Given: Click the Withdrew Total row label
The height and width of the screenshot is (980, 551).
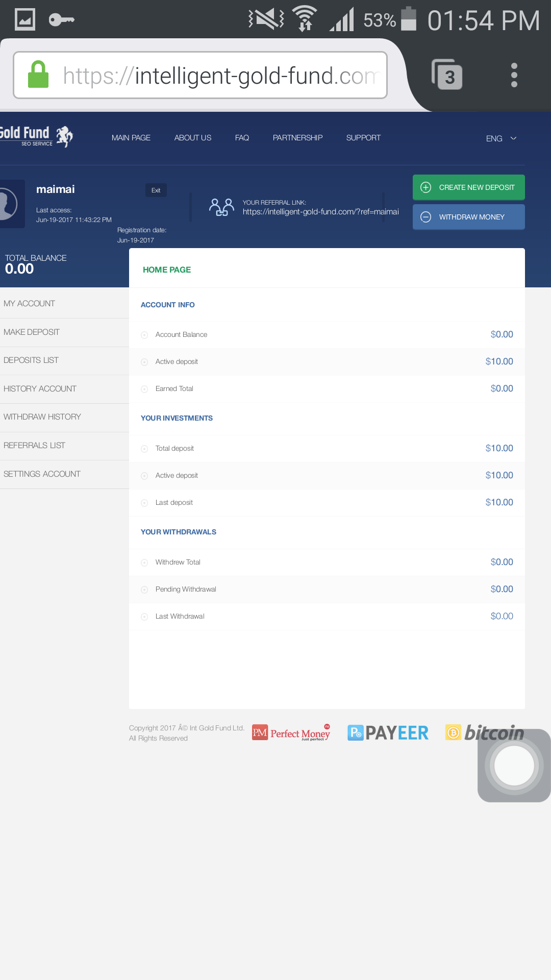Looking at the screenshot, I should click(x=178, y=562).
